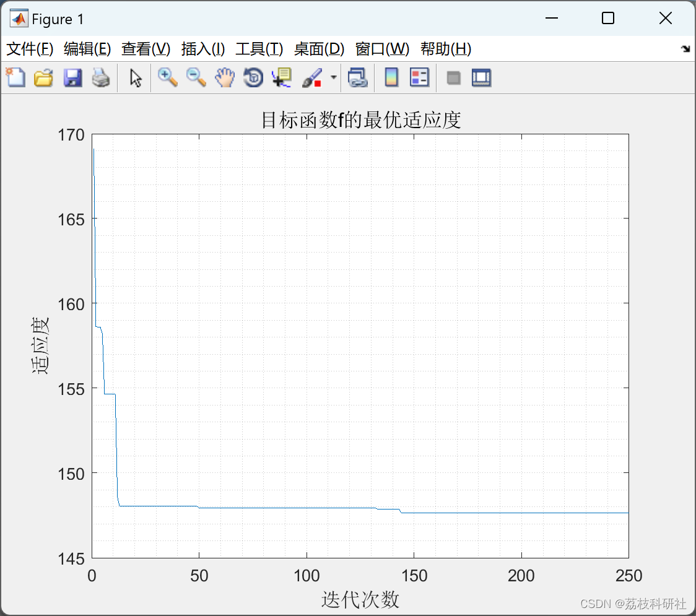The width and height of the screenshot is (696, 616).
Task: Activate the Zoom In magnifier tool
Action: click(x=167, y=77)
